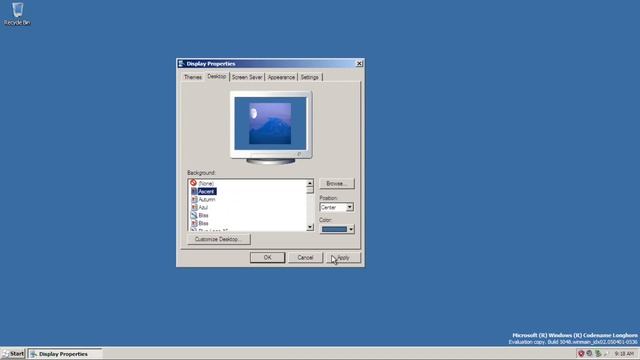This screenshot has height=360, width=640.
Task: Click Background list scroll down arrow
Action: [x=310, y=227]
